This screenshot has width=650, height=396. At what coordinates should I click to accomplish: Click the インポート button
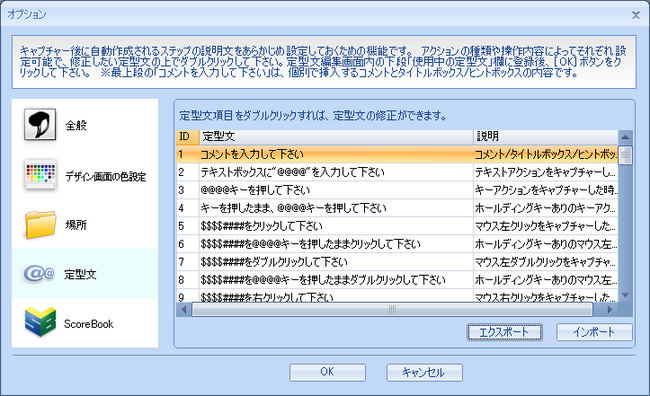(x=594, y=332)
